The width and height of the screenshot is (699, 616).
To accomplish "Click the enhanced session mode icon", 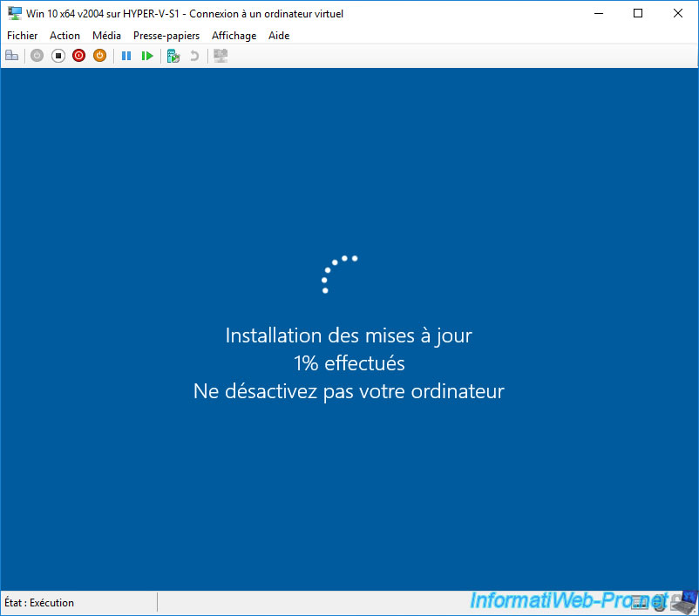I will click(x=221, y=56).
